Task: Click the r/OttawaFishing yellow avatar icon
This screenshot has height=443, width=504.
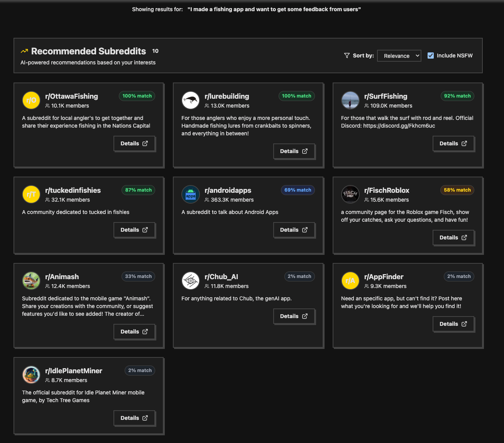Action: click(31, 100)
